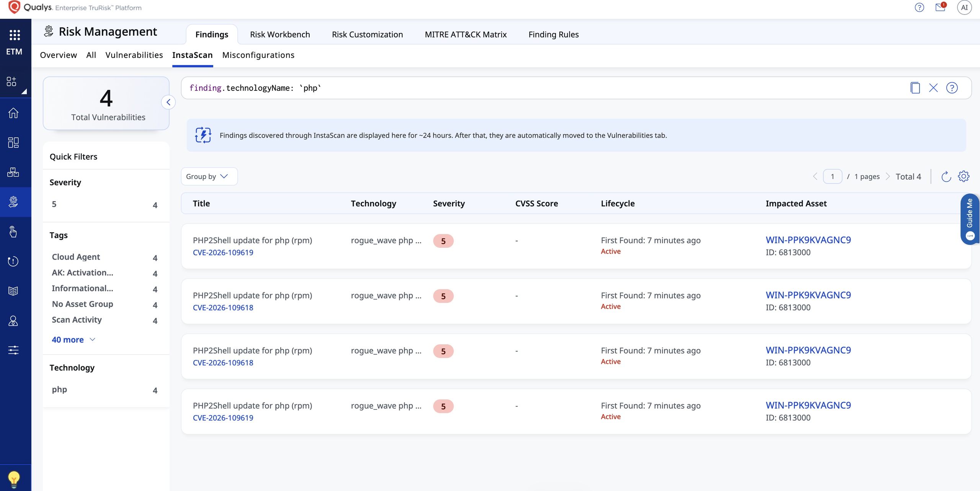The height and width of the screenshot is (491, 980).
Task: Expand 40 more tags
Action: 73,340
